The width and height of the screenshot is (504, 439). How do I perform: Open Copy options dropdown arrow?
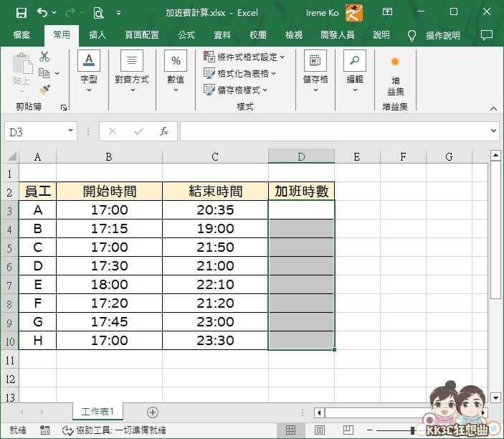tap(57, 74)
